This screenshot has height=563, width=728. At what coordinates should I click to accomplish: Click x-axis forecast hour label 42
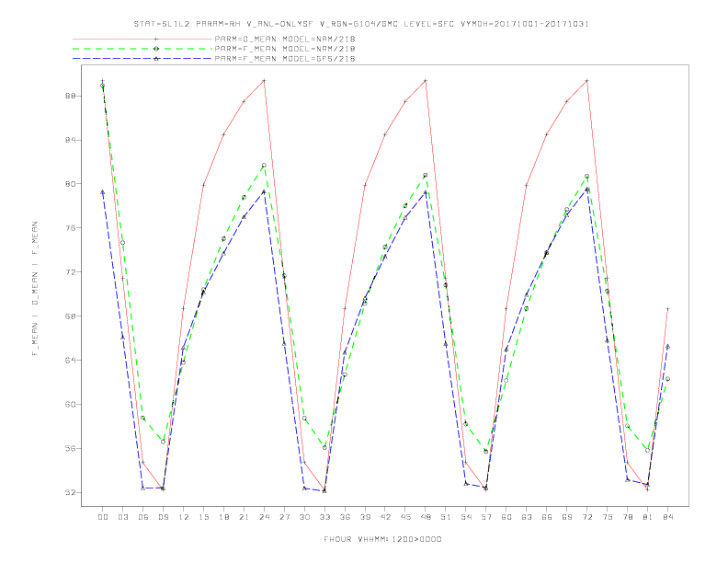(x=385, y=517)
